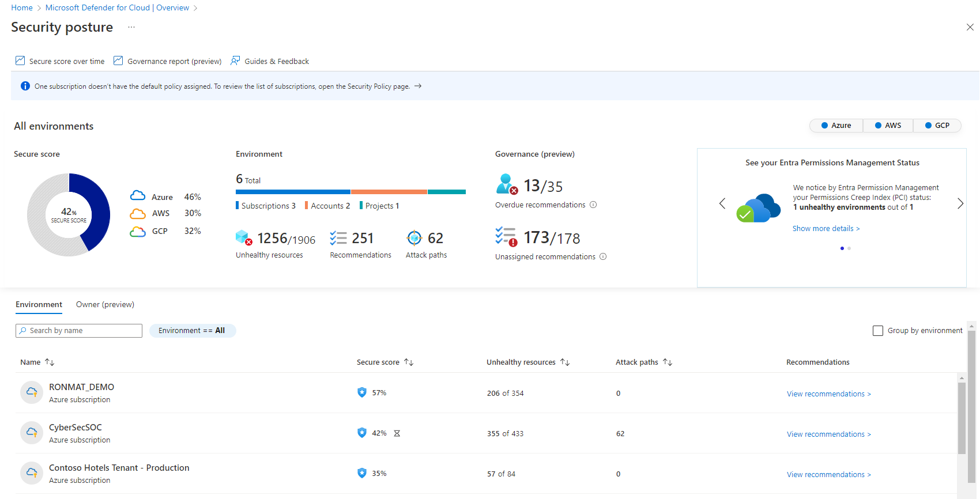The height and width of the screenshot is (499, 980).
Task: View recommendations for RONMAT_DEMO subscription
Action: coord(828,394)
